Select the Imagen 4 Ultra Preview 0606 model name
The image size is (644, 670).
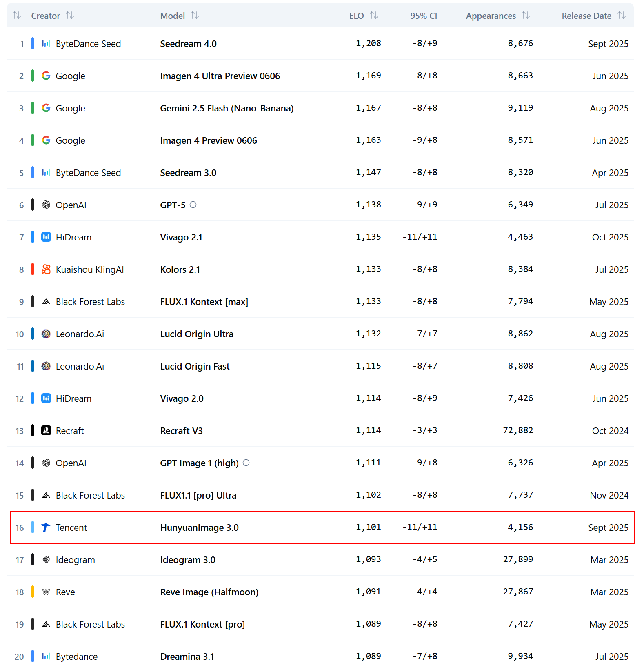pos(220,76)
